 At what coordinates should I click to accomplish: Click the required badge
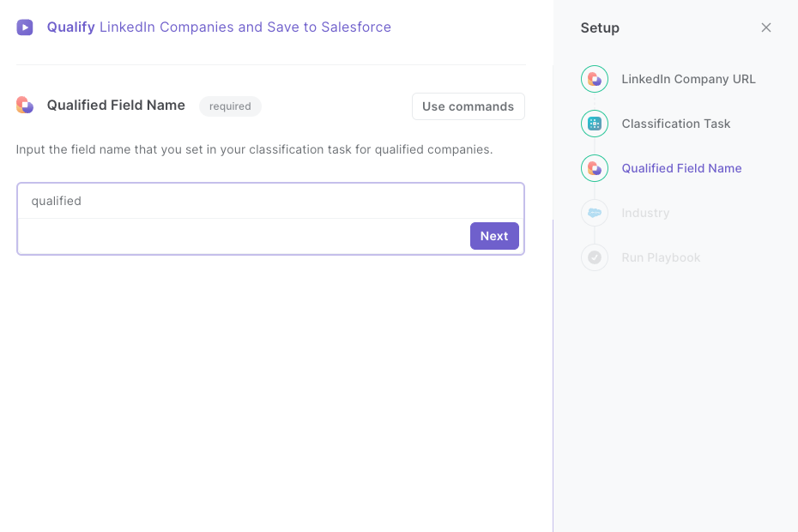230,106
